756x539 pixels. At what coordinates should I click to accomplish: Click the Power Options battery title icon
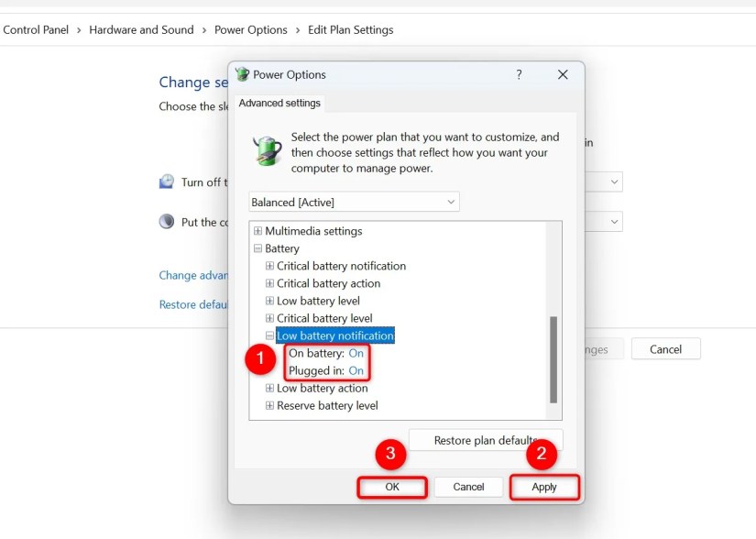pos(242,74)
